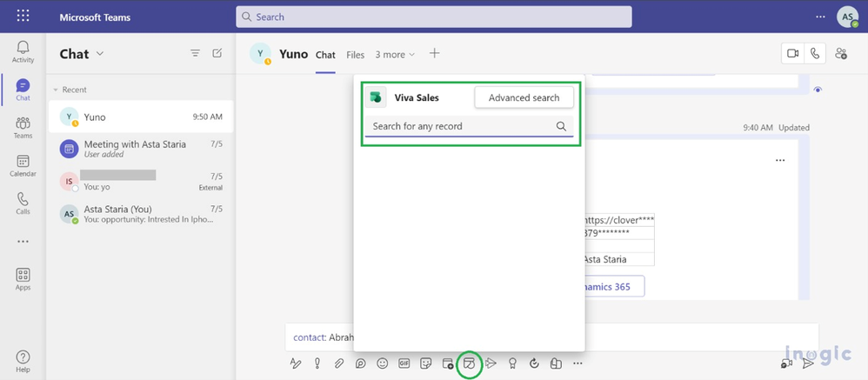Send the message
The image size is (868, 380).
coord(808,363)
